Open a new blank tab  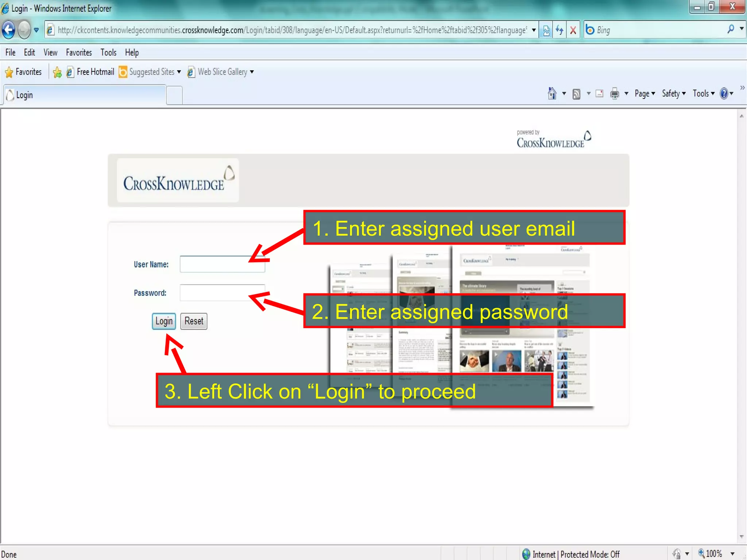click(x=174, y=96)
